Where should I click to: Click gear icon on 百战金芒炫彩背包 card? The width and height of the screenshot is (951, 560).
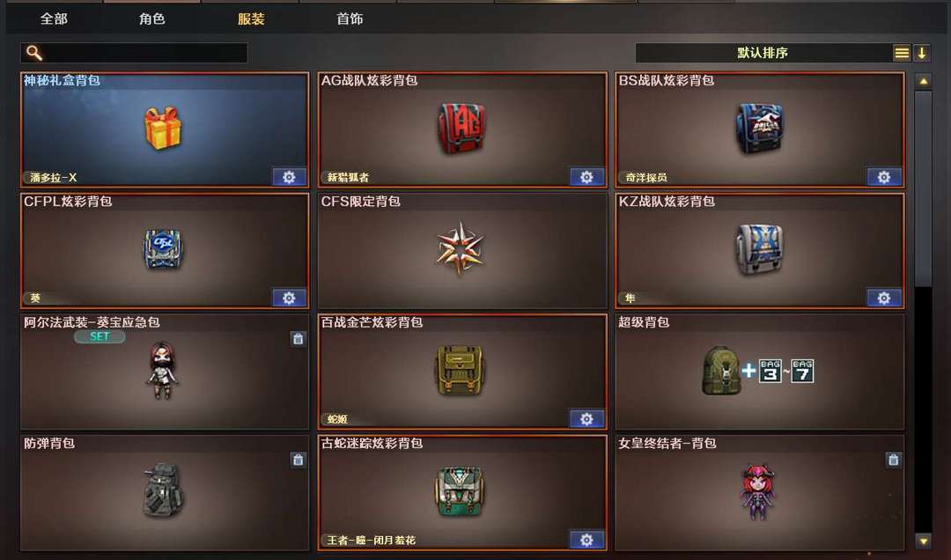586,418
